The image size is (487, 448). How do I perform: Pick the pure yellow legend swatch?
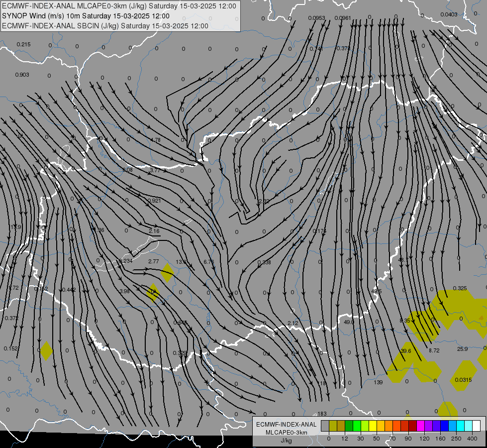coord(373,426)
